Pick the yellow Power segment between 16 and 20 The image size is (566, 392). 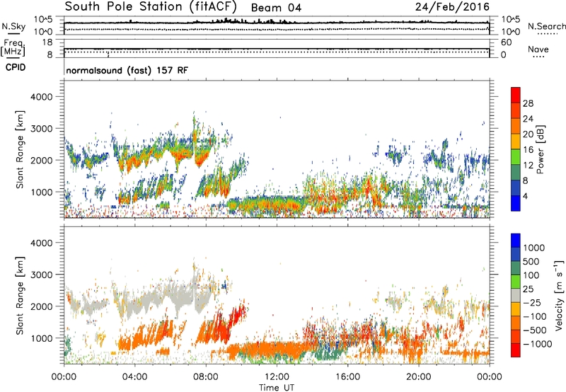516,142
